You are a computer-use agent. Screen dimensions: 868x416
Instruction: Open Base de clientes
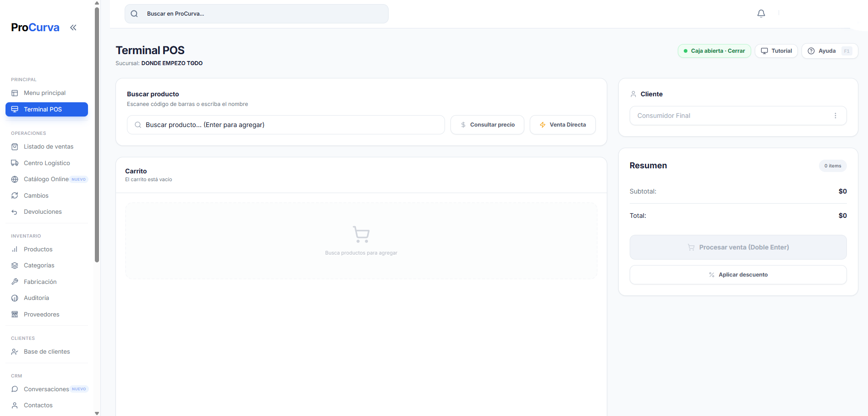point(47,352)
